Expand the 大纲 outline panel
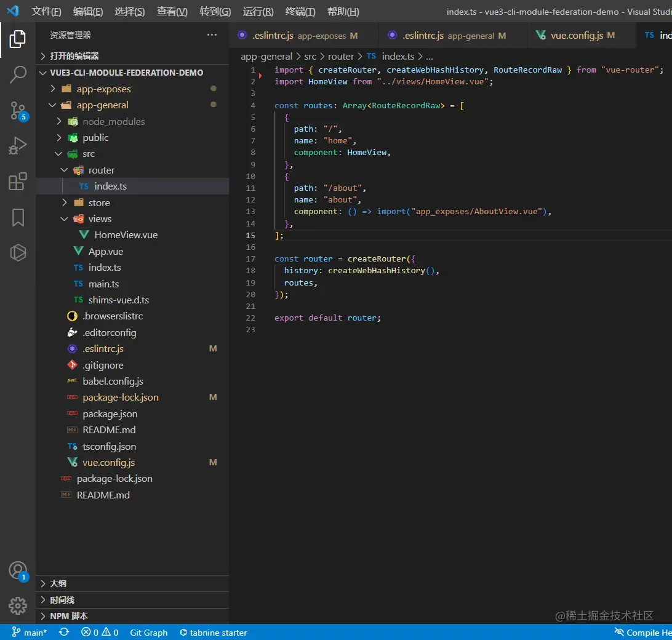 132,583
